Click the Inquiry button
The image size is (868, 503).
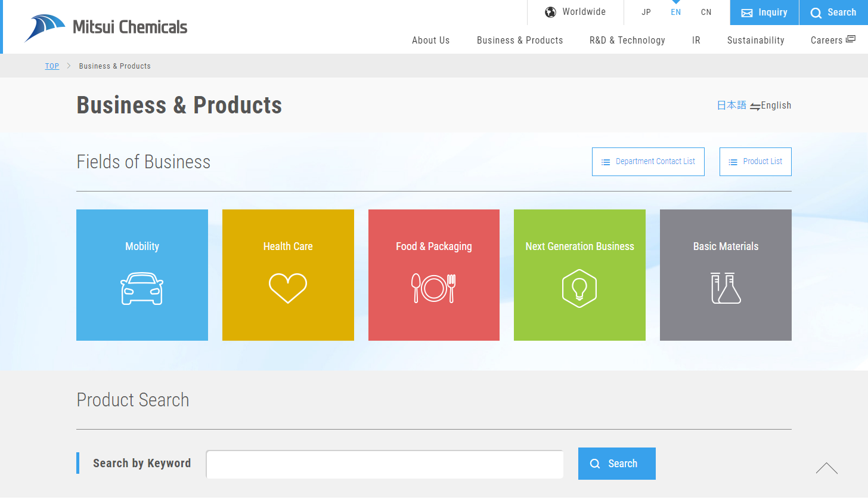coord(764,13)
